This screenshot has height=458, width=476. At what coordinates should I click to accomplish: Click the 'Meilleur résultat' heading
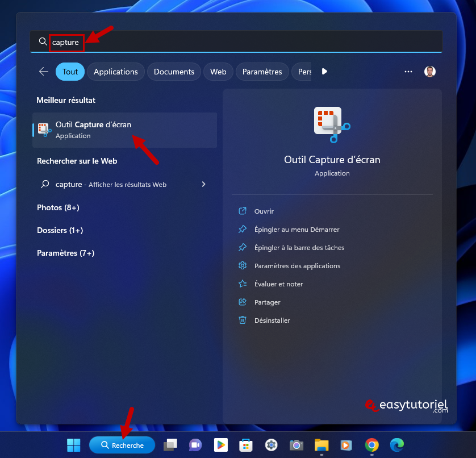coord(66,100)
